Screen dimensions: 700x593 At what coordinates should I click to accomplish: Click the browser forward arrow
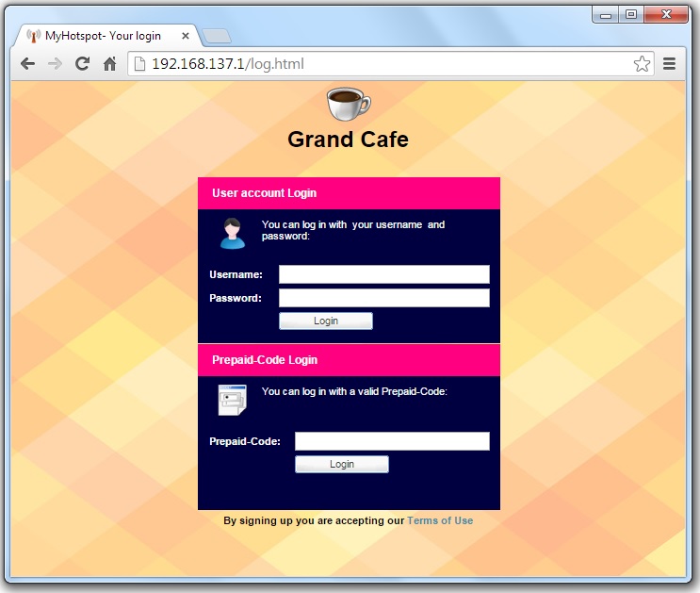(55, 64)
